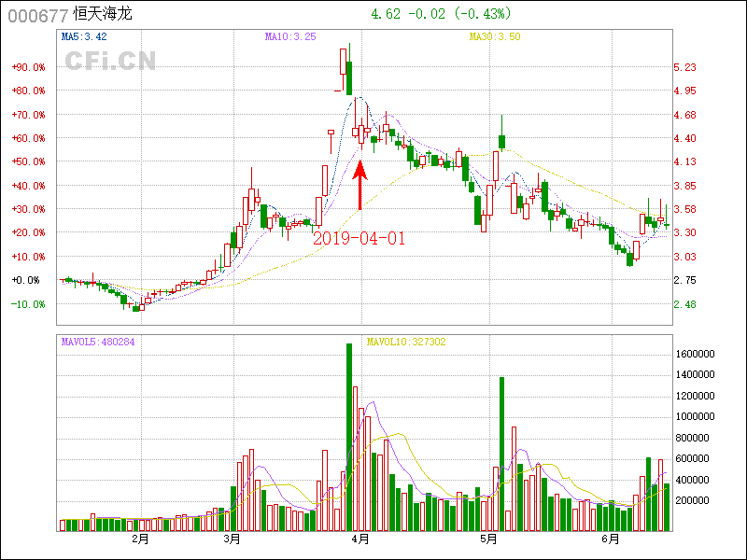This screenshot has width=747, height=560.
Task: Click the MA5:3.42 indicator label
Action: [84, 37]
